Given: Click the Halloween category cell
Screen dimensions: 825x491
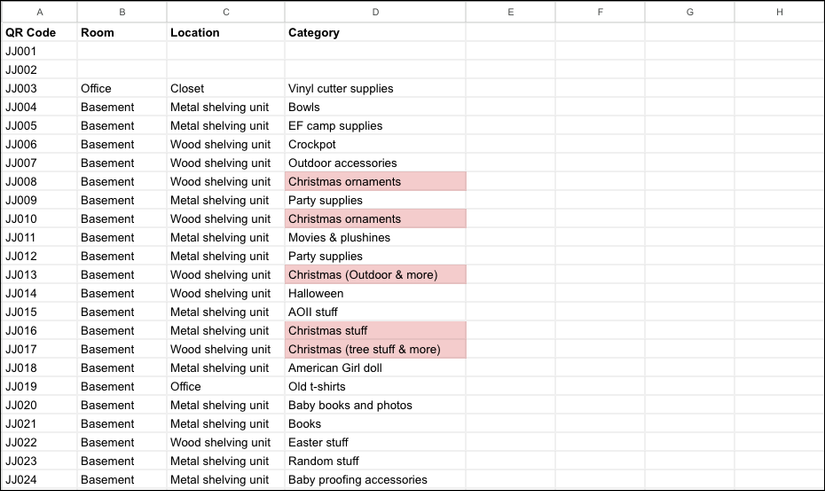Looking at the screenshot, I should click(x=375, y=294).
